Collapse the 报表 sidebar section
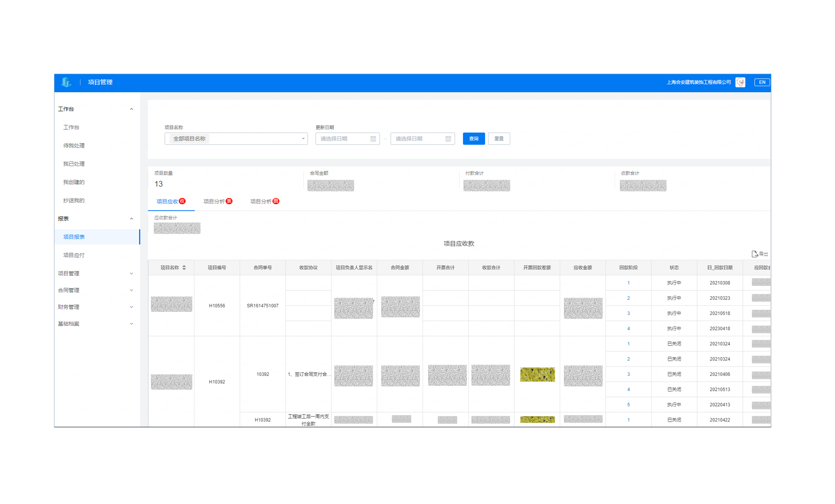 click(131, 219)
